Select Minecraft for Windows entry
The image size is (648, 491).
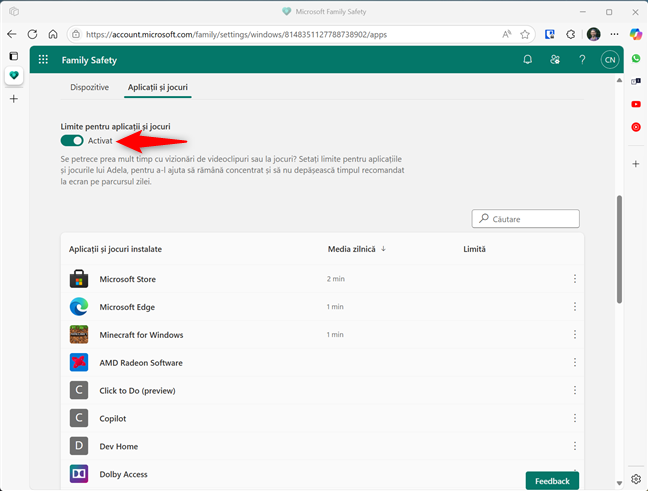point(141,335)
